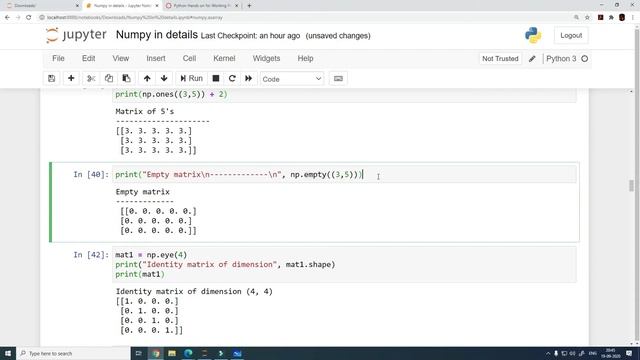Click the In [42] prompt label
The width and height of the screenshot is (640, 360).
91,255
